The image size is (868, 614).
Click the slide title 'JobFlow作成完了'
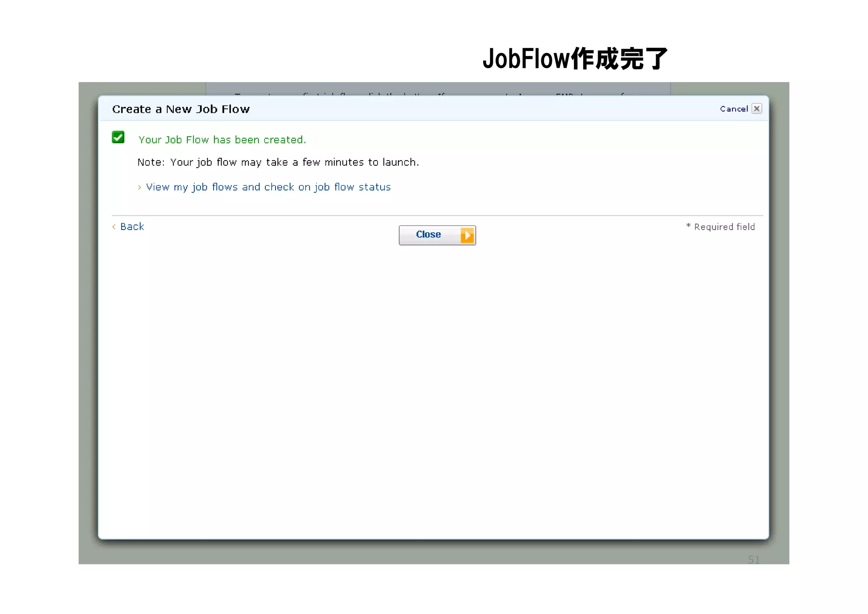pos(575,59)
